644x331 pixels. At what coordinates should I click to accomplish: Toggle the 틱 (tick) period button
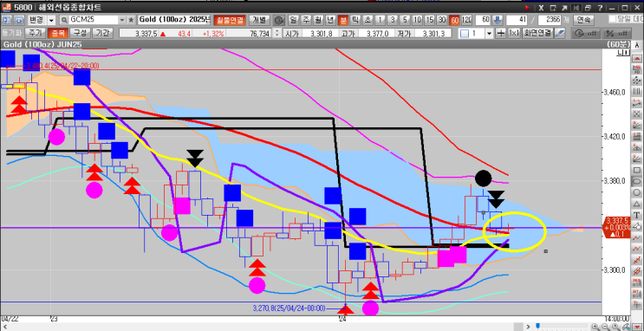[355, 20]
